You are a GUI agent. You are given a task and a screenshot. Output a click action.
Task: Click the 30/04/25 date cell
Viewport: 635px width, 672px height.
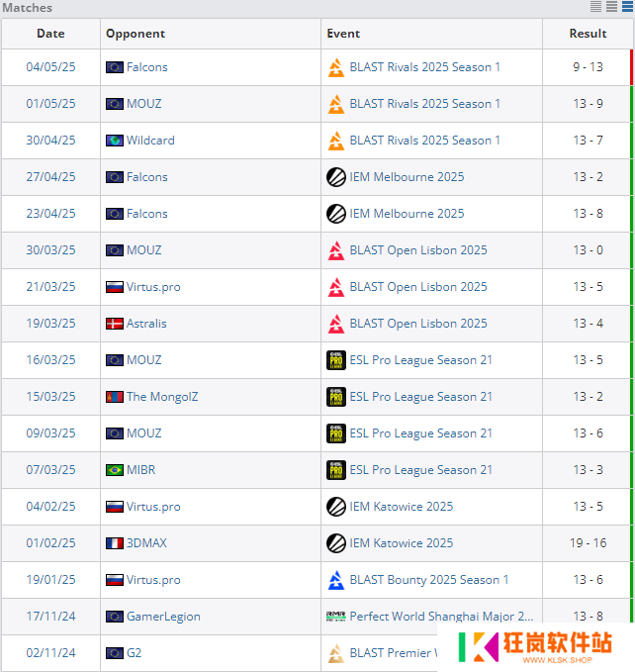click(51, 141)
